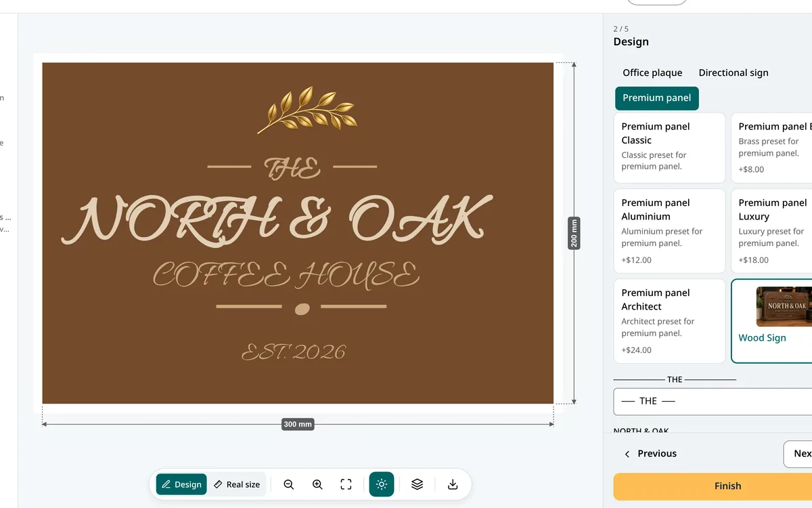The width and height of the screenshot is (812, 508).
Task: Choose the Premium panel Aluminium preset card
Action: pyautogui.click(x=669, y=231)
